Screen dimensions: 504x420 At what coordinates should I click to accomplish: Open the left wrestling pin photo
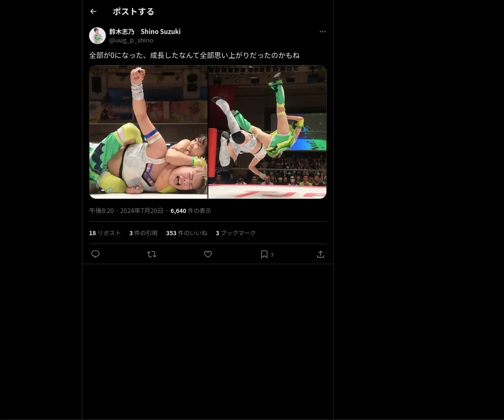(x=148, y=132)
